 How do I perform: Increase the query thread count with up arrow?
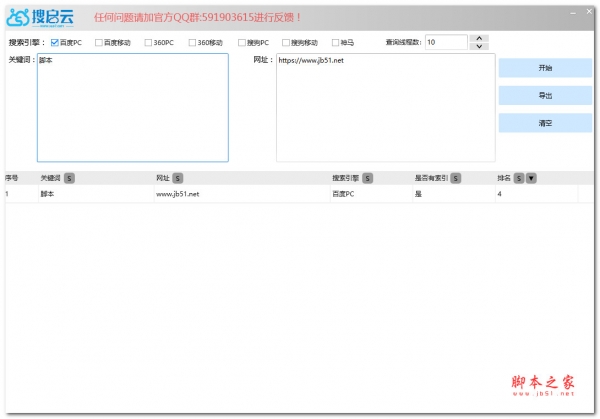coord(479,38)
